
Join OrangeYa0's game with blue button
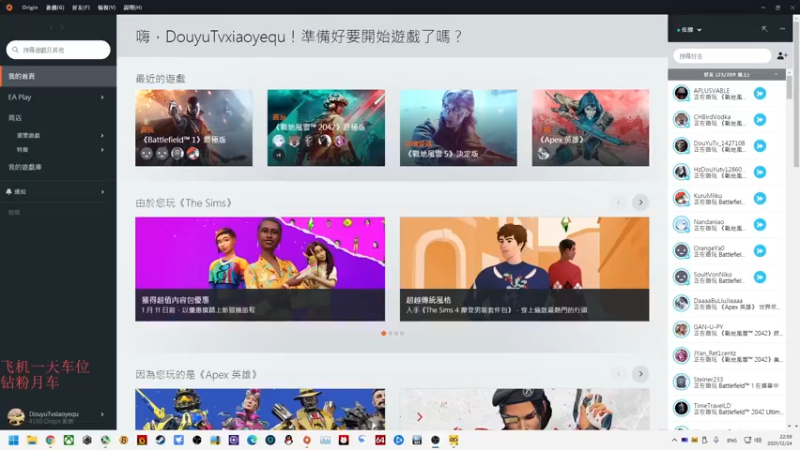(x=760, y=251)
